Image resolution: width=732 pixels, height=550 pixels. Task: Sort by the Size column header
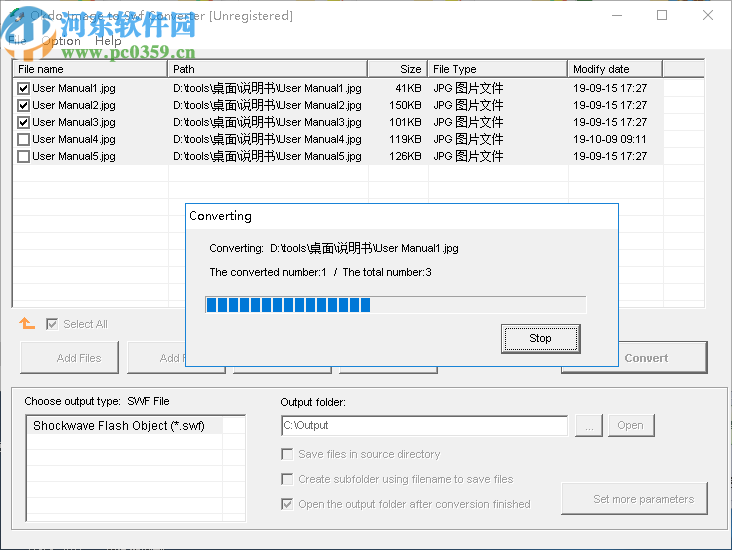(x=398, y=69)
